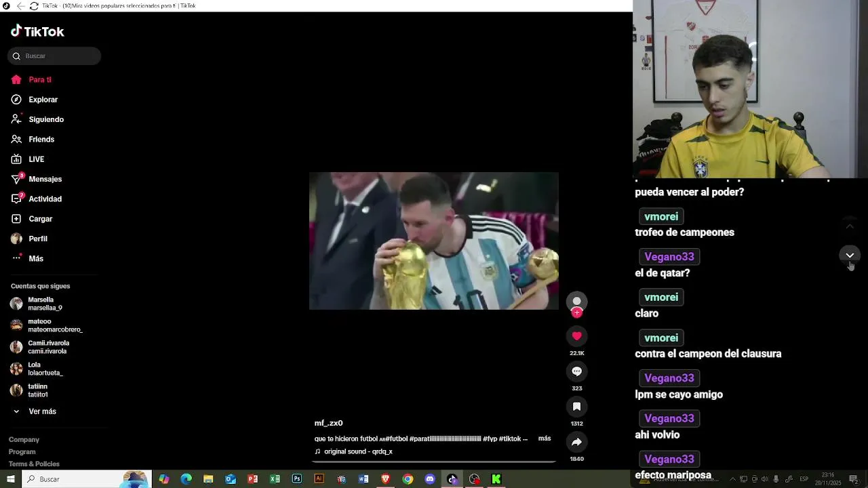Expand the Más sidebar menu
868x488 pixels.
(x=27, y=259)
